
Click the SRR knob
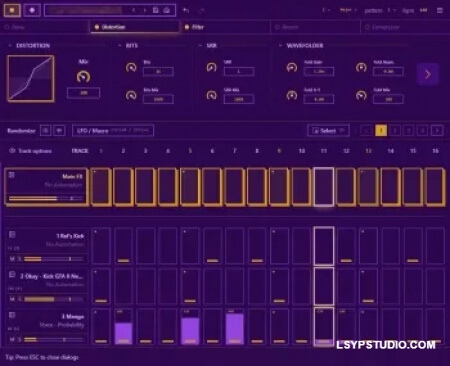(211, 68)
